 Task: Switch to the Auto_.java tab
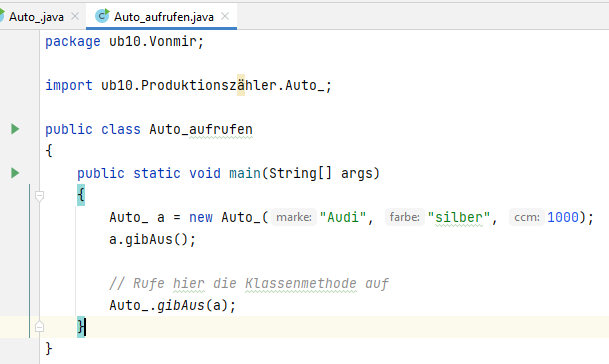click(36, 17)
